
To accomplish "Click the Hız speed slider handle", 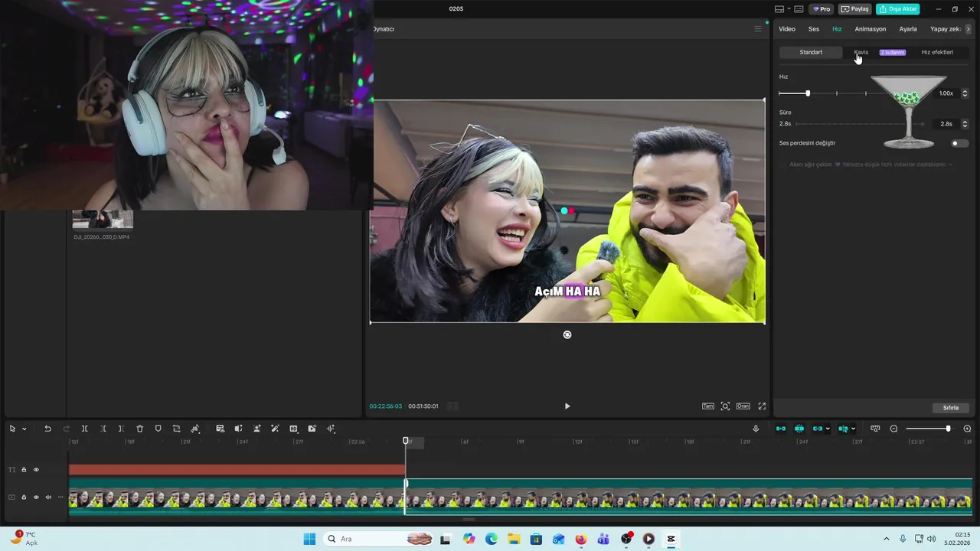I will click(x=808, y=93).
